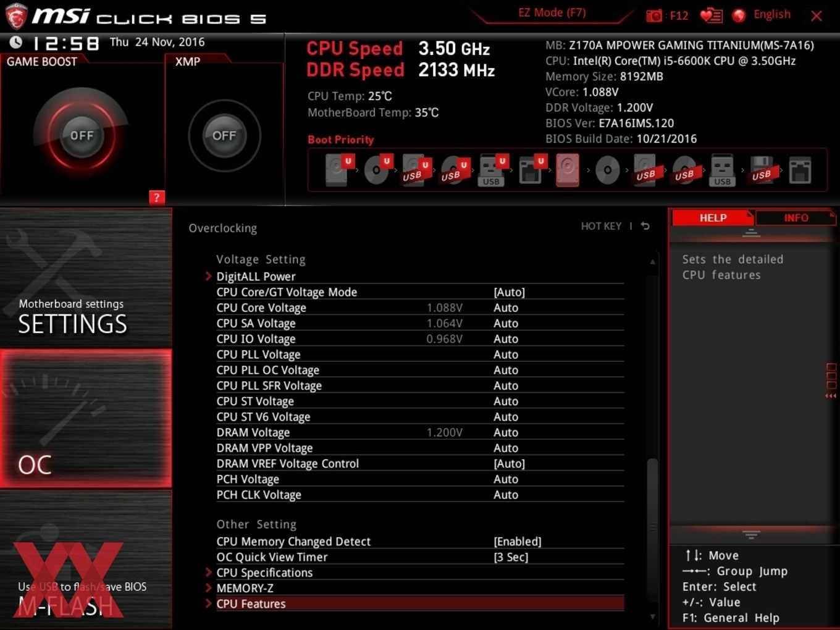Toggle the XMP OFF button
The width and height of the screenshot is (840, 630).
click(x=224, y=135)
